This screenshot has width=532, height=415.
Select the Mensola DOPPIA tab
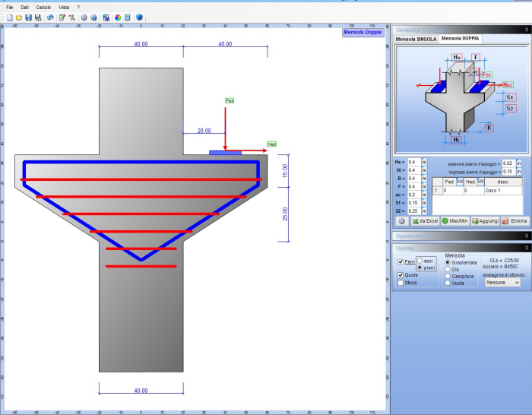(460, 38)
